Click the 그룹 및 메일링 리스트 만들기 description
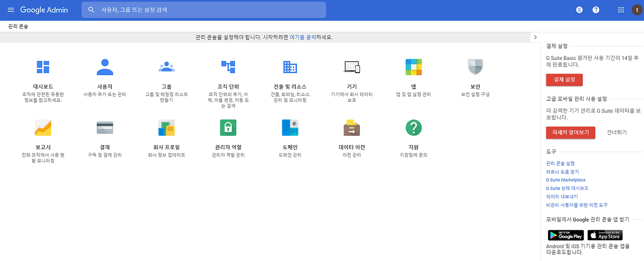 click(x=167, y=97)
